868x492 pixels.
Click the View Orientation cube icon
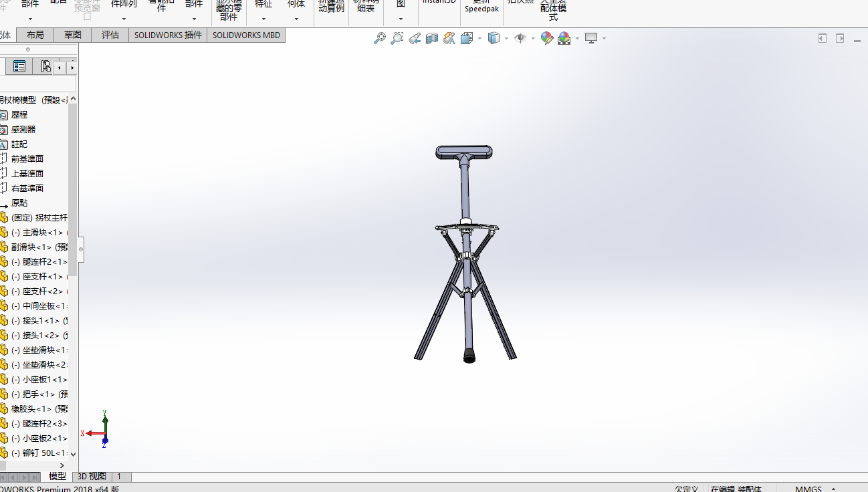[467, 38]
